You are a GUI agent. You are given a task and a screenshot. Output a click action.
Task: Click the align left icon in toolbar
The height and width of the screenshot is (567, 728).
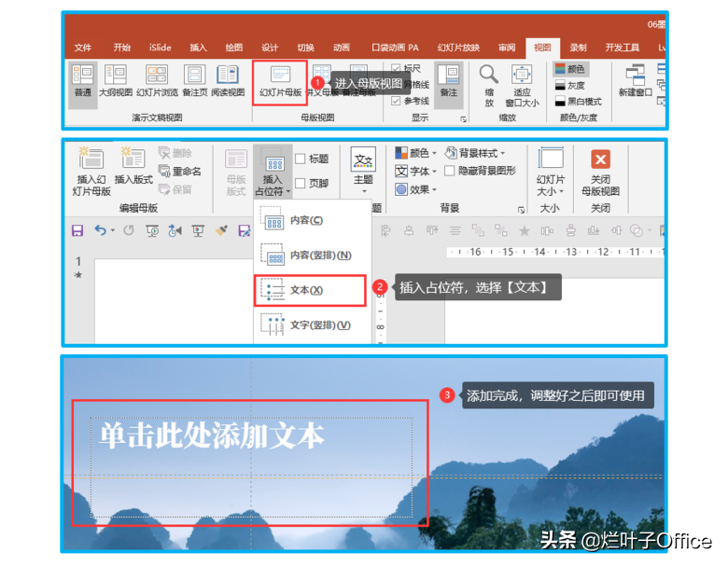pos(385,230)
